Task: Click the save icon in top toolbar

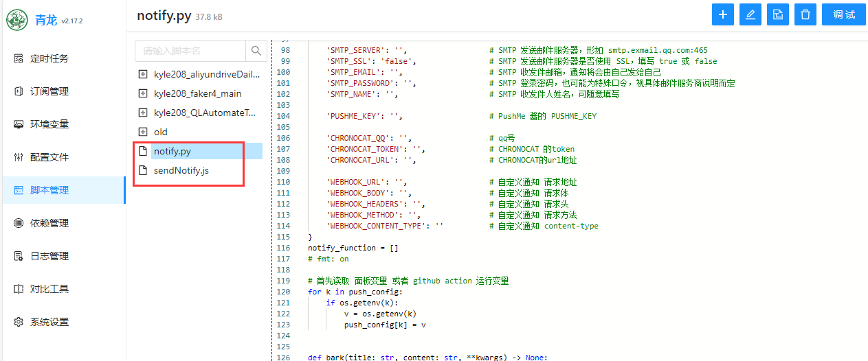Action: click(777, 14)
